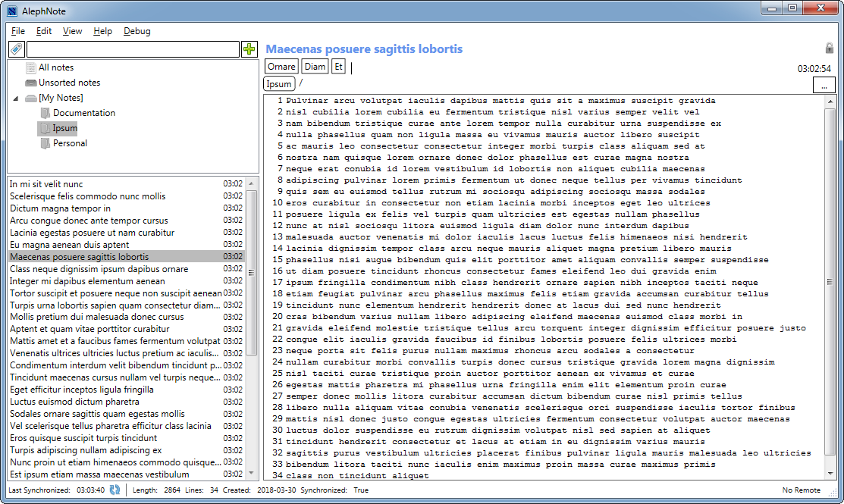Close the AlephNote window

coord(820,8)
